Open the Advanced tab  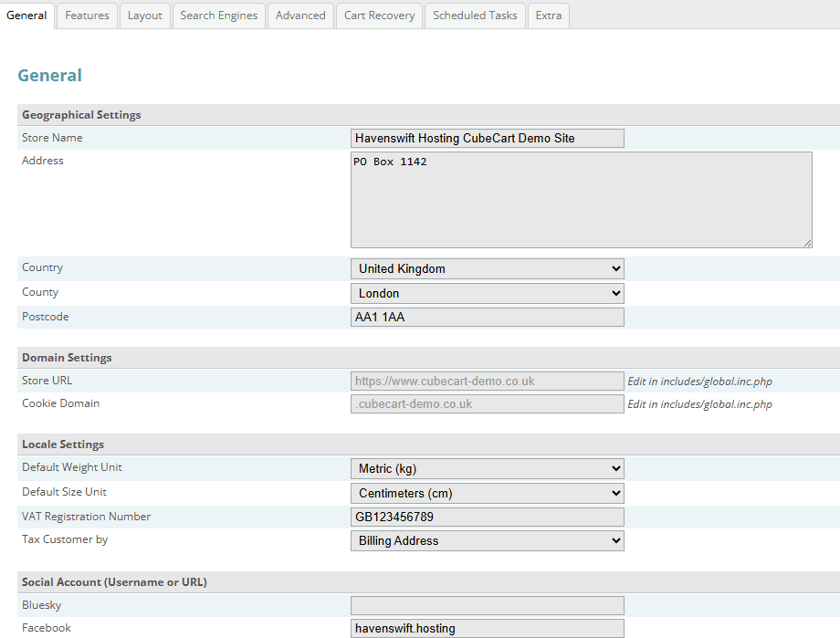pyautogui.click(x=300, y=16)
